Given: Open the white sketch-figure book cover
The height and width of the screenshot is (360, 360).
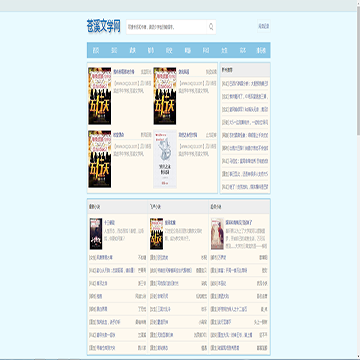Looking at the screenshot, I should pos(165,159).
